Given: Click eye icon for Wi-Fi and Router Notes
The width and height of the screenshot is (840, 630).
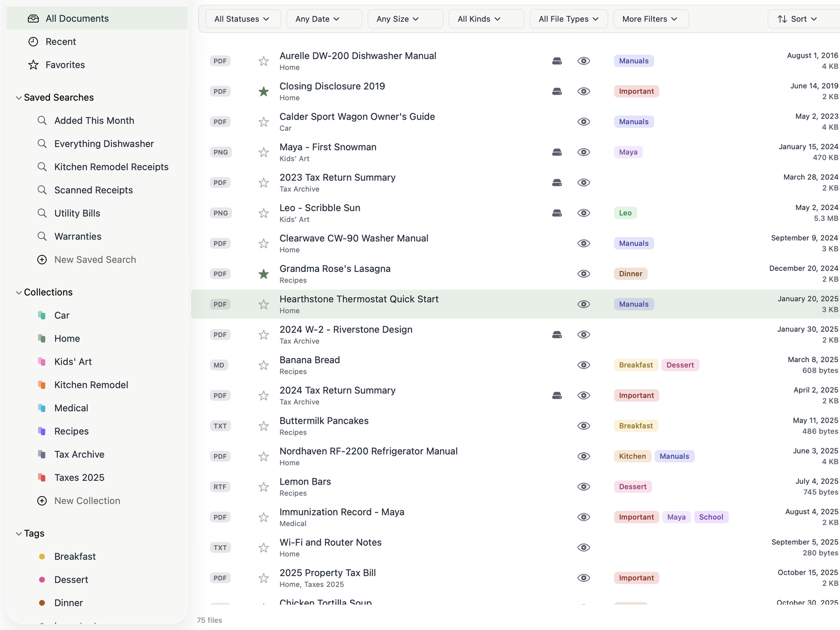Looking at the screenshot, I should tap(584, 548).
